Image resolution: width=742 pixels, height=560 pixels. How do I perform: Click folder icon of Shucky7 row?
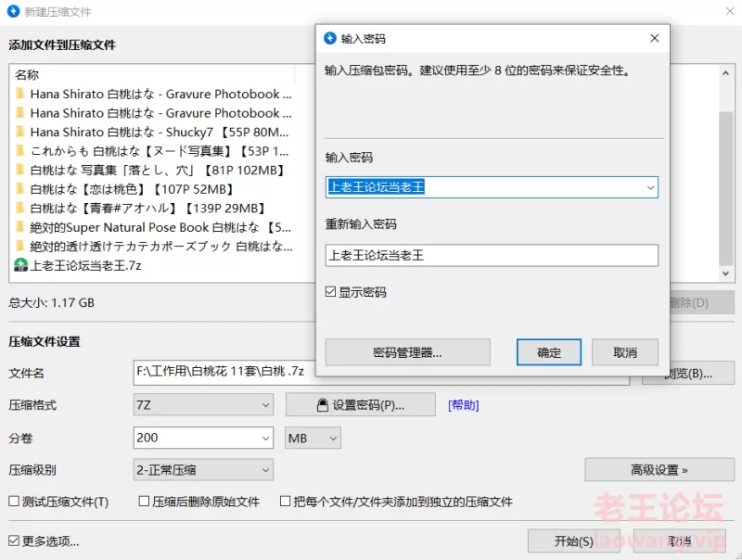tap(19, 132)
